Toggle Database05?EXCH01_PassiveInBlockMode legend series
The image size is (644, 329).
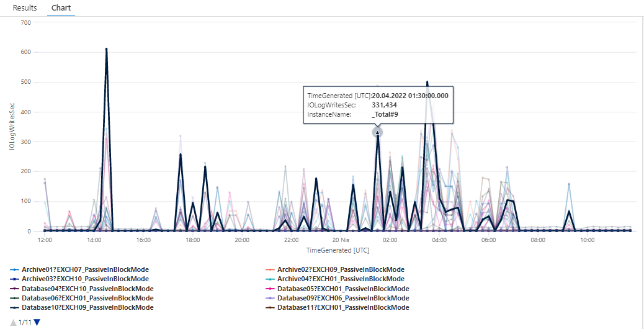point(337,289)
